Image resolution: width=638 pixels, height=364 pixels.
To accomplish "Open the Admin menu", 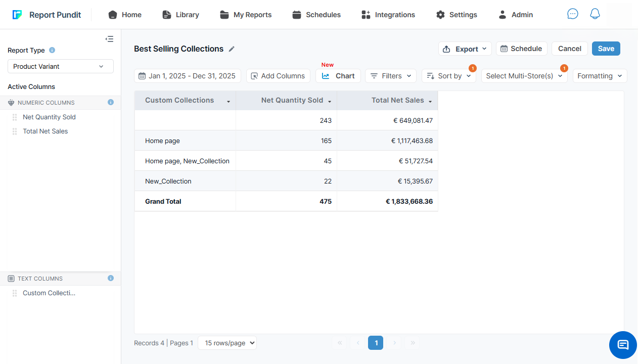I will click(516, 15).
